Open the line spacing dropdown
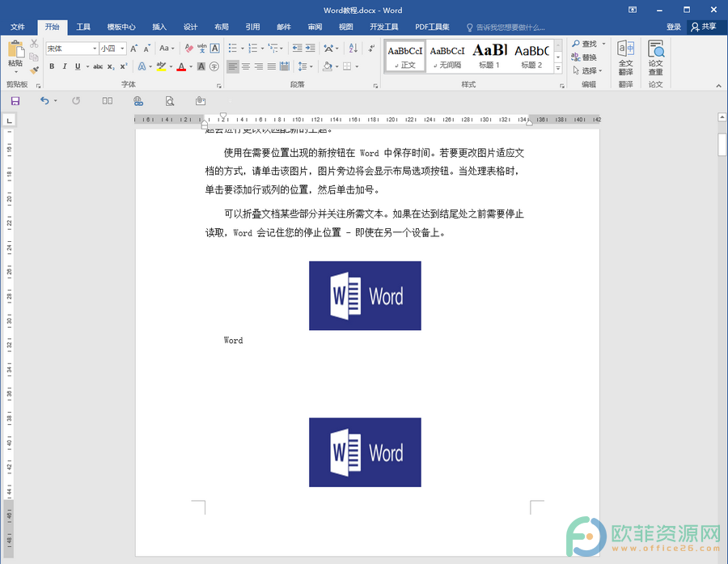 (x=305, y=66)
